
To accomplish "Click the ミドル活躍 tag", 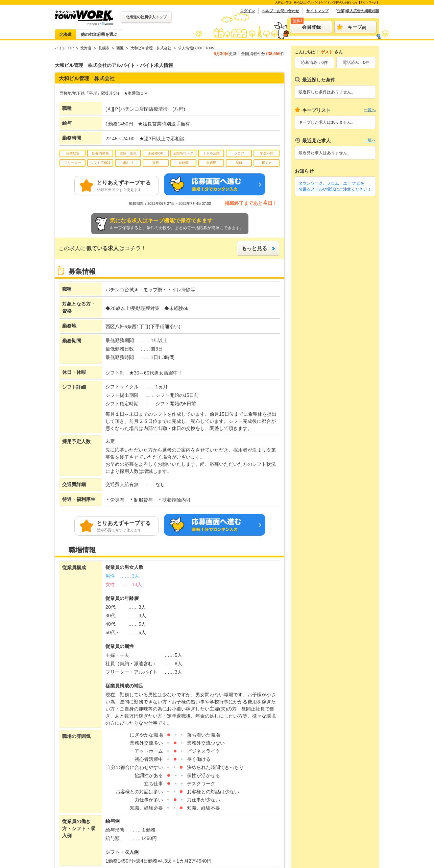I will pos(211,153).
